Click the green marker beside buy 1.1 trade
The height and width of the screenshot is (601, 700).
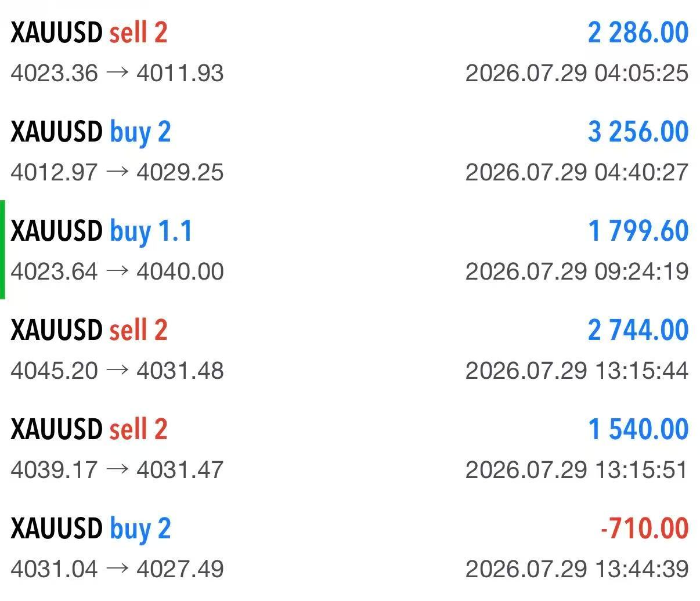point(2,250)
